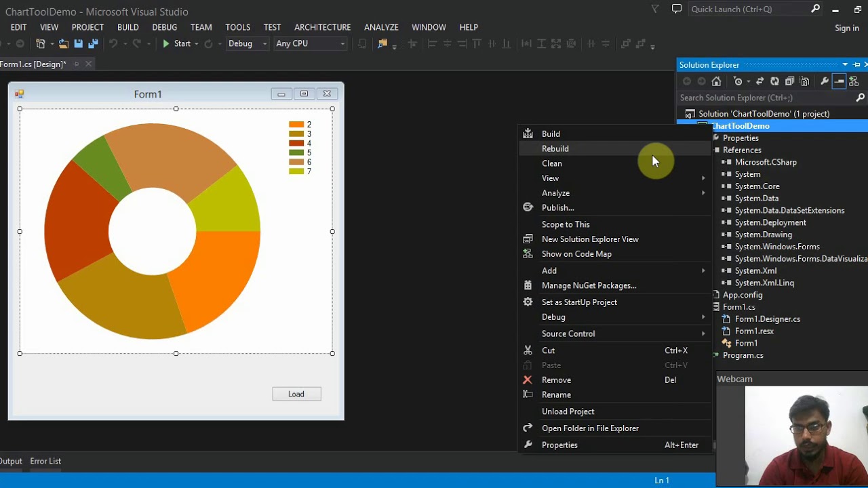Click the Sync with Active Document icon
Viewport: 868px width, 488px height.
(760, 81)
